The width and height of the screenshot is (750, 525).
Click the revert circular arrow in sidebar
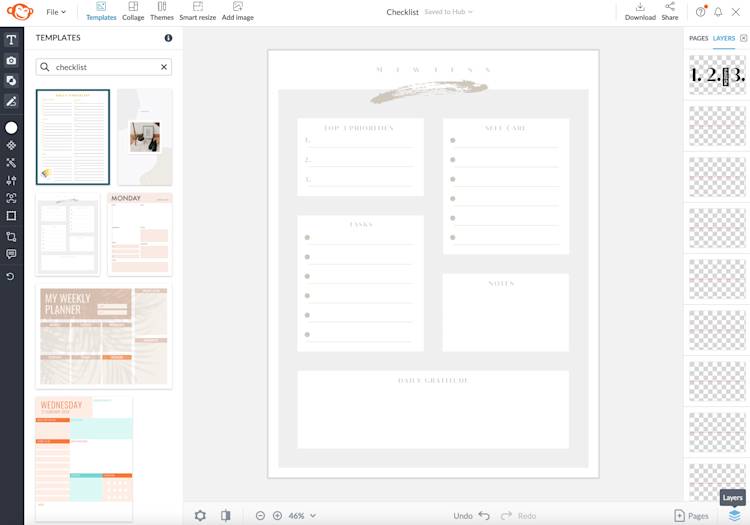pyautogui.click(x=11, y=276)
